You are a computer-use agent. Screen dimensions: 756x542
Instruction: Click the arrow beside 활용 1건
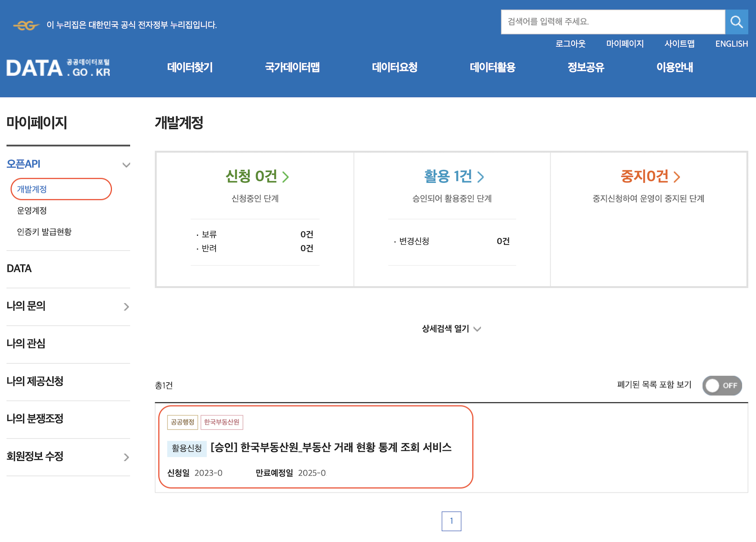480,177
